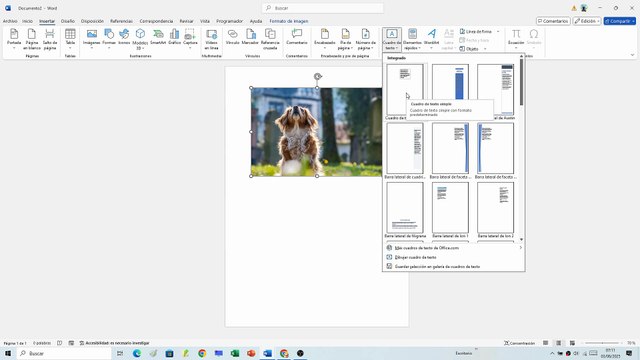Insert a page break with Salto de página
The image size is (640, 360).
click(x=50, y=39)
